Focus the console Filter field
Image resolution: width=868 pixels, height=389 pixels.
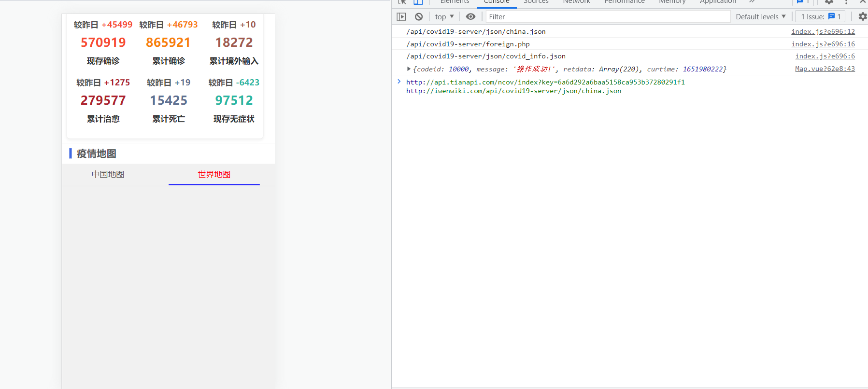pos(608,16)
